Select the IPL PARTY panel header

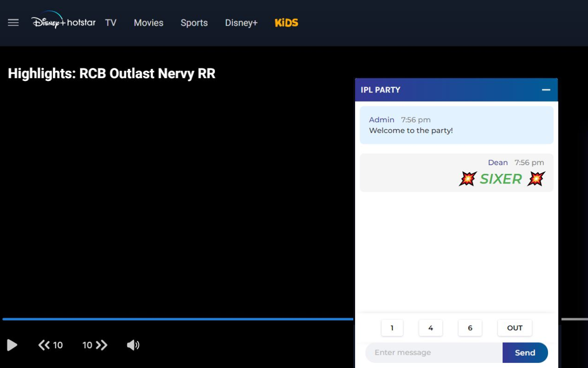click(x=456, y=90)
